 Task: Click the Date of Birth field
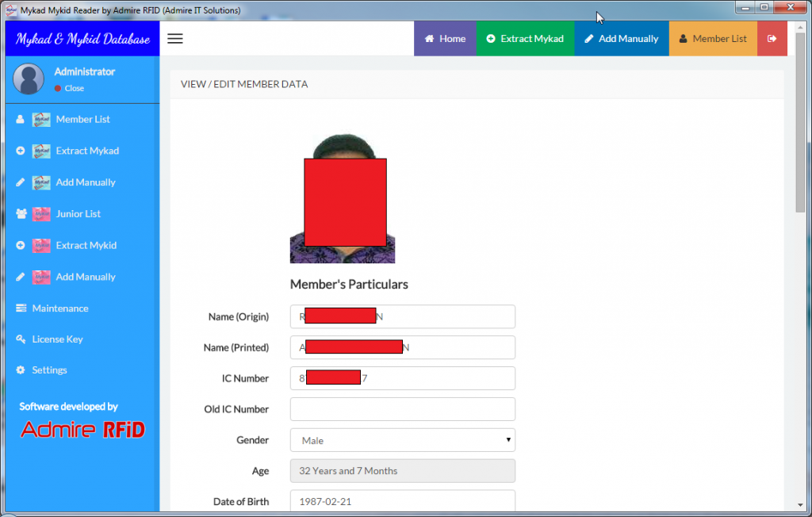(402, 501)
